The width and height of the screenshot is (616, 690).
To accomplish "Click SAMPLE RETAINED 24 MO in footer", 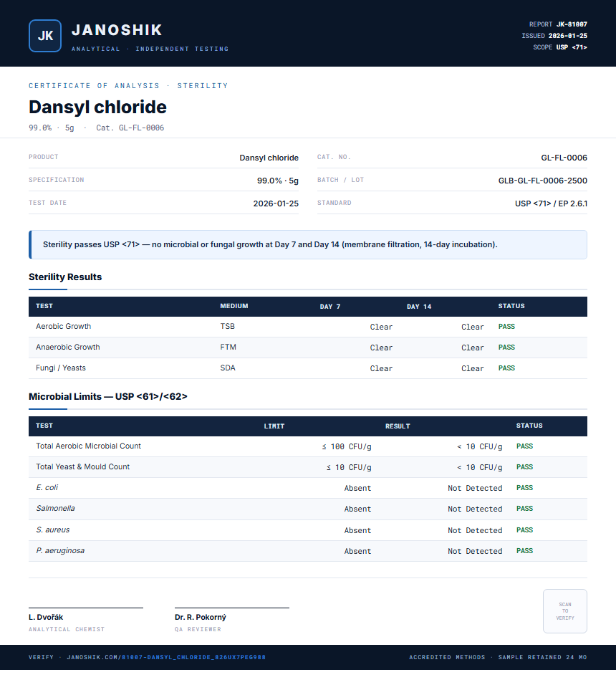I will (x=542, y=657).
